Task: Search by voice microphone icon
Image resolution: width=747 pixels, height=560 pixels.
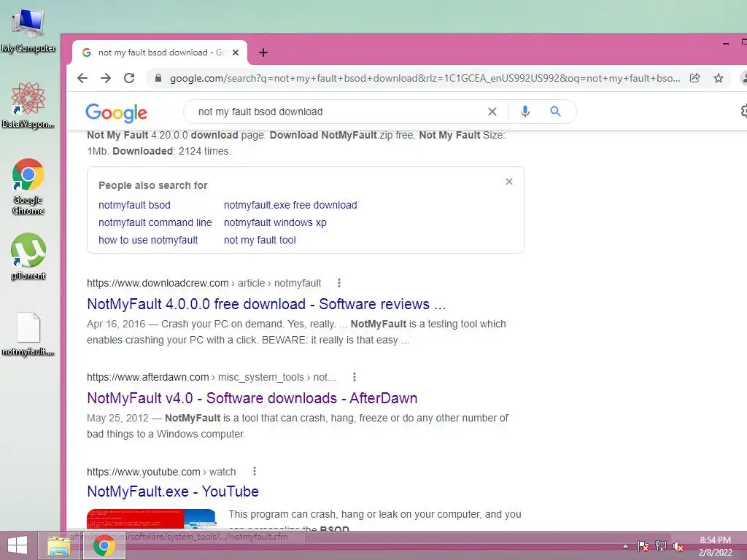Action: point(525,112)
